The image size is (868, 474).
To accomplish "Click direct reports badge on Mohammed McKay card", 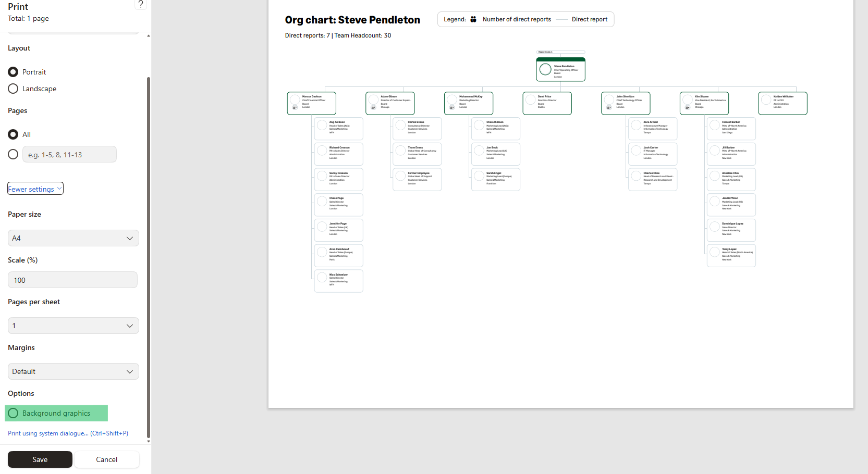I will point(452,108).
